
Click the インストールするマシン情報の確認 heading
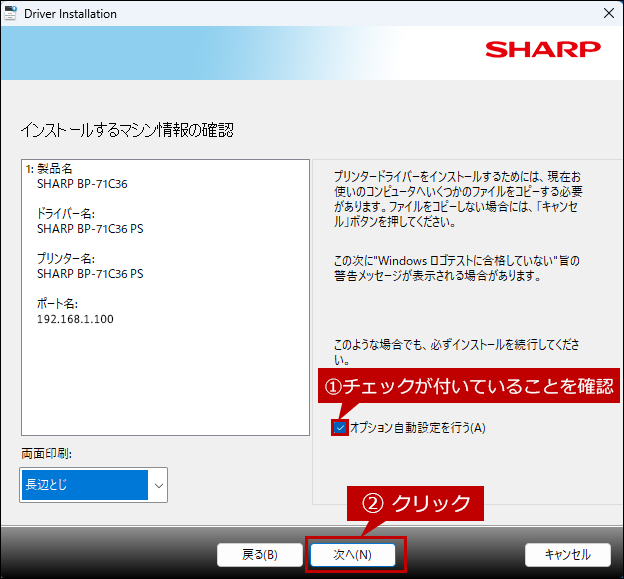pos(126,131)
